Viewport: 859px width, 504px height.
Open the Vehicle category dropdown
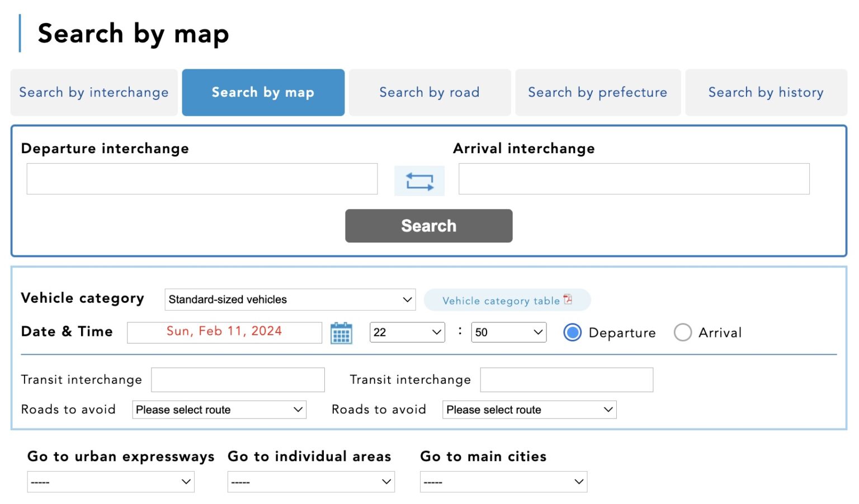pos(290,299)
